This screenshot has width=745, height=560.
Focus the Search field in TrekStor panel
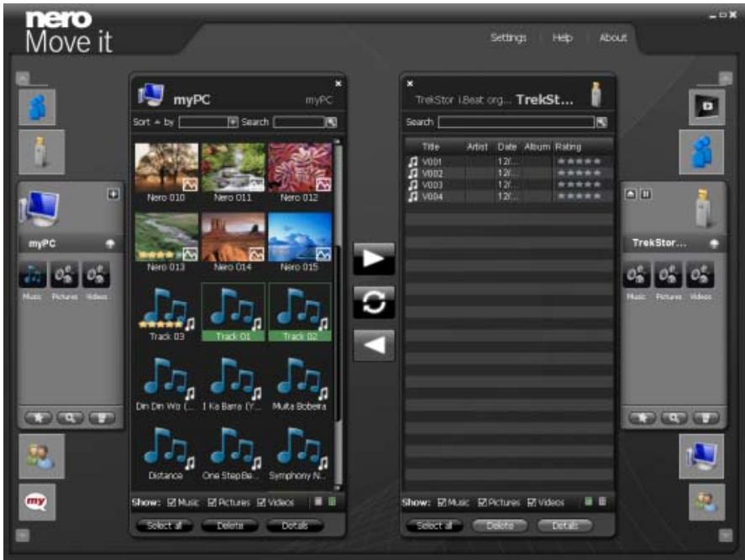pos(517,122)
